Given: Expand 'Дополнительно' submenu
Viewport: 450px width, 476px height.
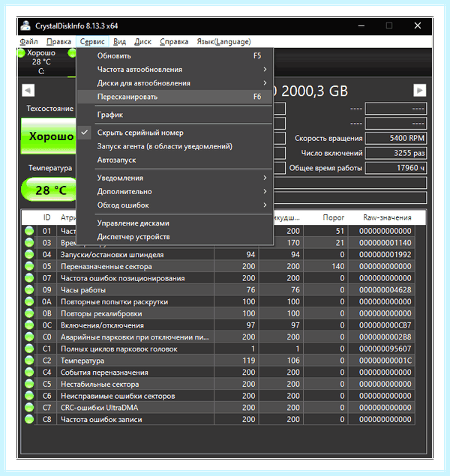Looking at the screenshot, I should click(175, 192).
